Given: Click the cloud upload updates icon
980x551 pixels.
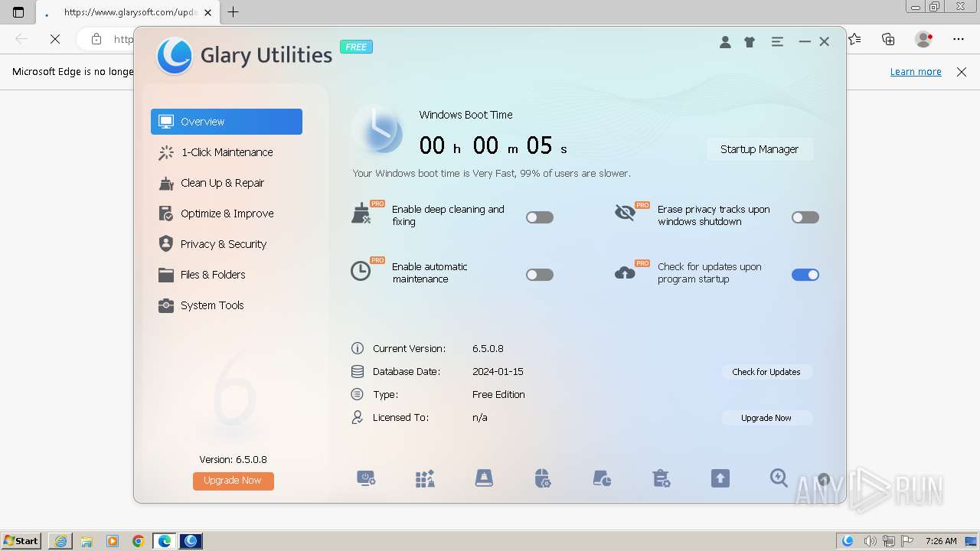Looking at the screenshot, I should 625,272.
